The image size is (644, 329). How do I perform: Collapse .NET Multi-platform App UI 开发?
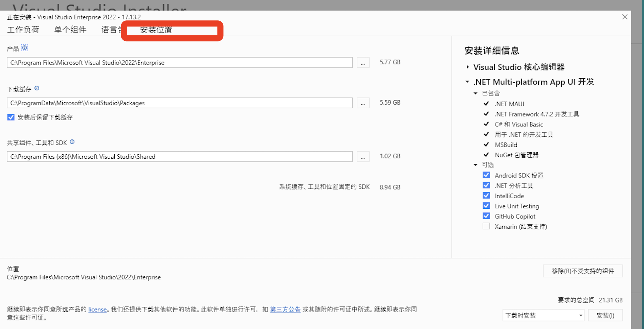(467, 82)
